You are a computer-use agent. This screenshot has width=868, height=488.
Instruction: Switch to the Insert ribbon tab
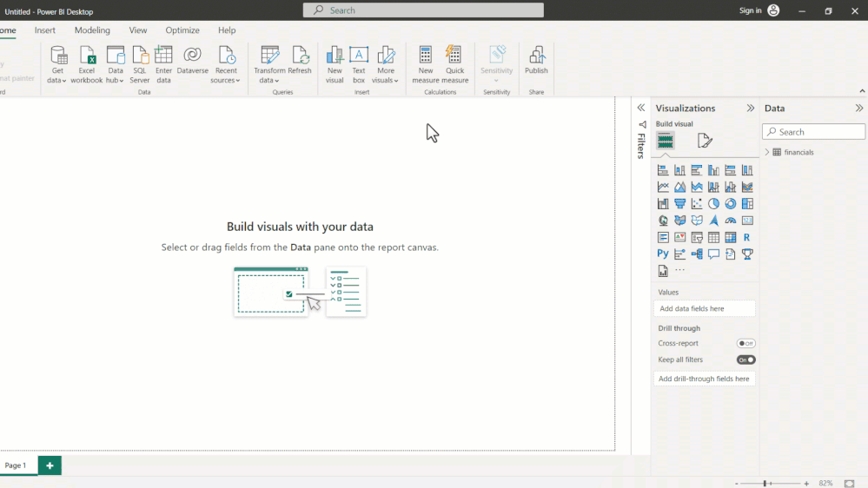(x=45, y=30)
